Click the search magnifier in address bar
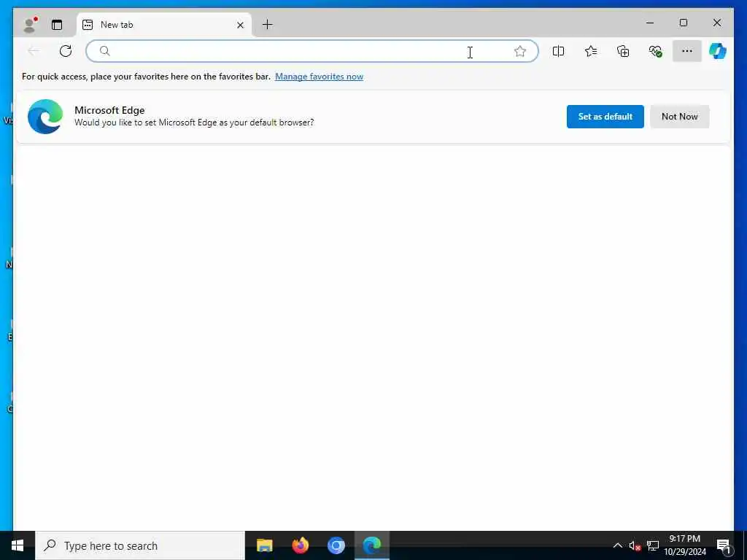747x560 pixels. [105, 51]
